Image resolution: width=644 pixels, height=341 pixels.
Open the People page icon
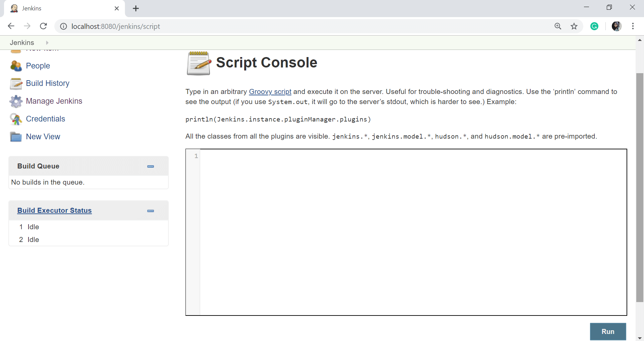[16, 66]
